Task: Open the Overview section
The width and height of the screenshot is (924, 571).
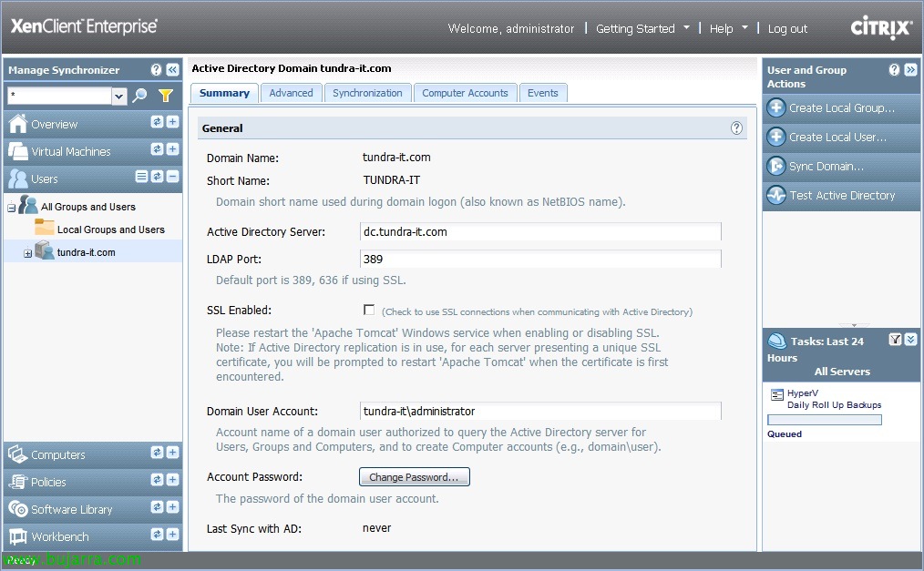Action: 54,124
